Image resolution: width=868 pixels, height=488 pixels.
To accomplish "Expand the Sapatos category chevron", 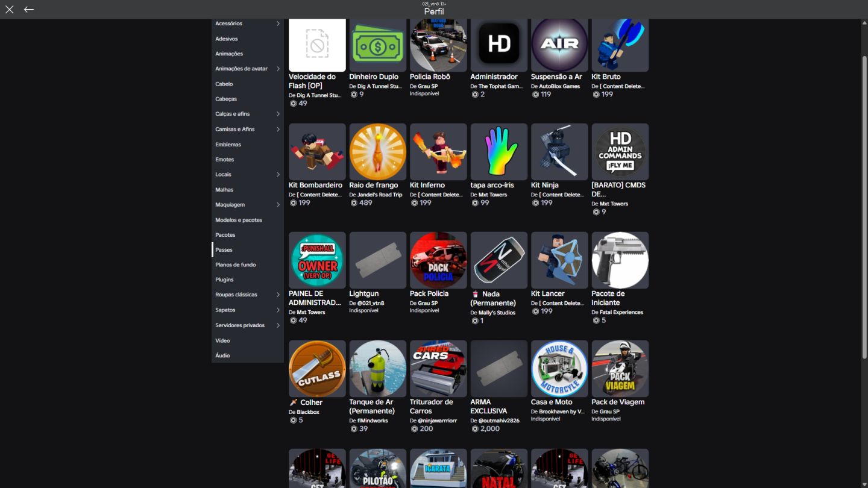I will pyautogui.click(x=278, y=310).
